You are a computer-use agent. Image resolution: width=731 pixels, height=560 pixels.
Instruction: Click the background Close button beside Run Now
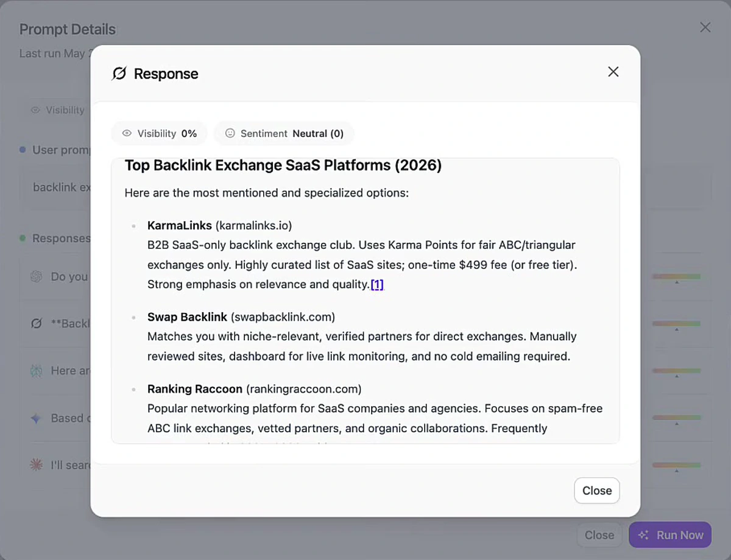pos(599,535)
